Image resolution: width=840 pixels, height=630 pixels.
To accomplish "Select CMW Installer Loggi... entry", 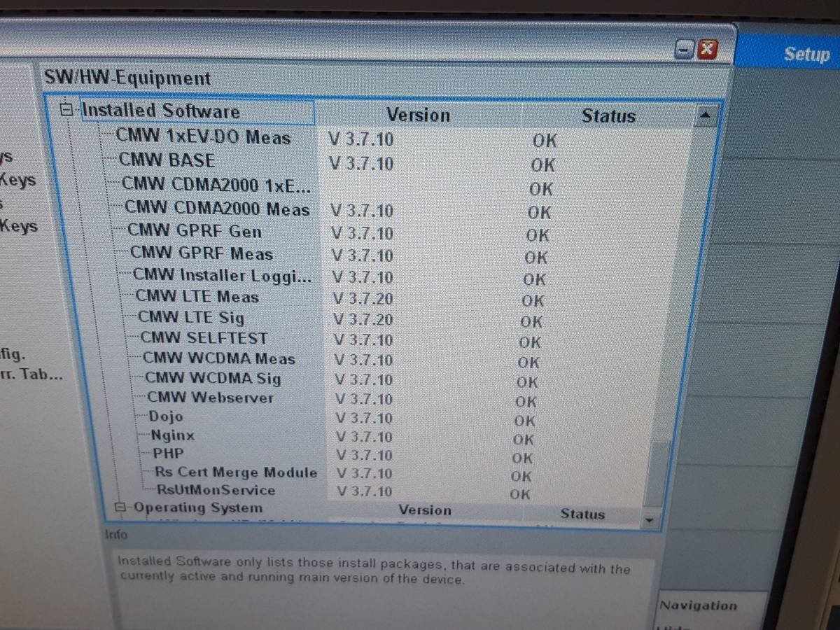I will click(223, 275).
